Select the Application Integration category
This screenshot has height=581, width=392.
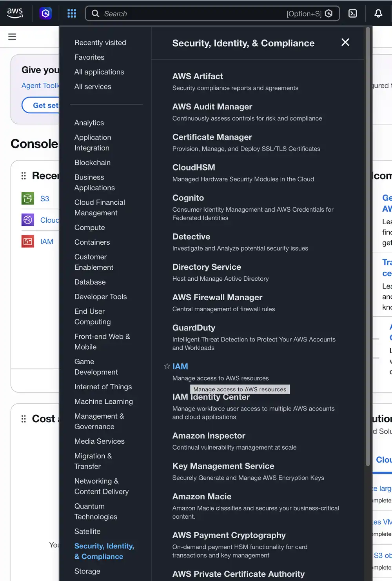click(93, 143)
